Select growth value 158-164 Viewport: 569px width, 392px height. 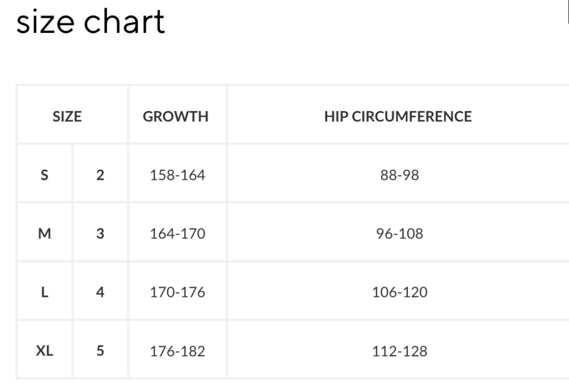(178, 175)
